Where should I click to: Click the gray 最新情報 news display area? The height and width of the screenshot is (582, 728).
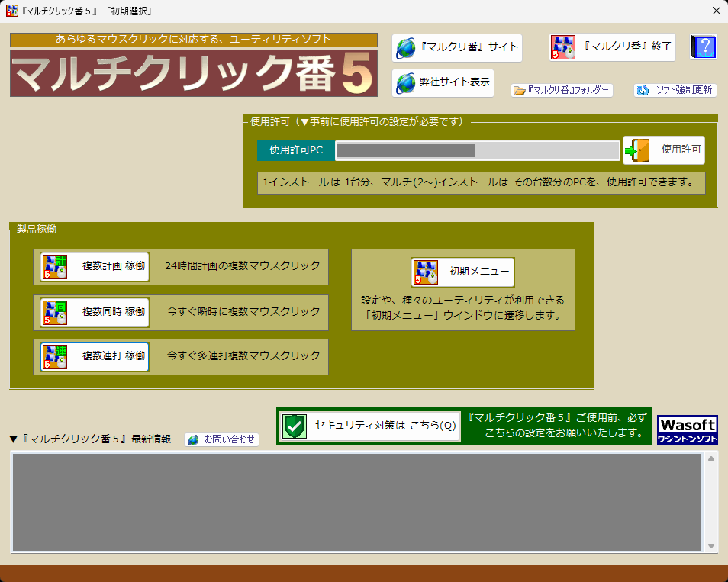coord(356,503)
